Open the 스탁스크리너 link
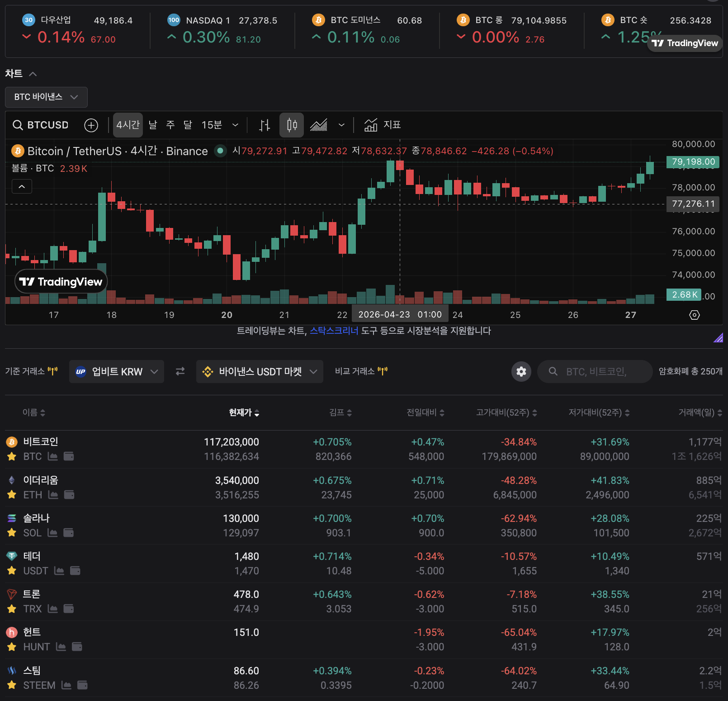Screen dimensions: 728x701 tap(334, 331)
